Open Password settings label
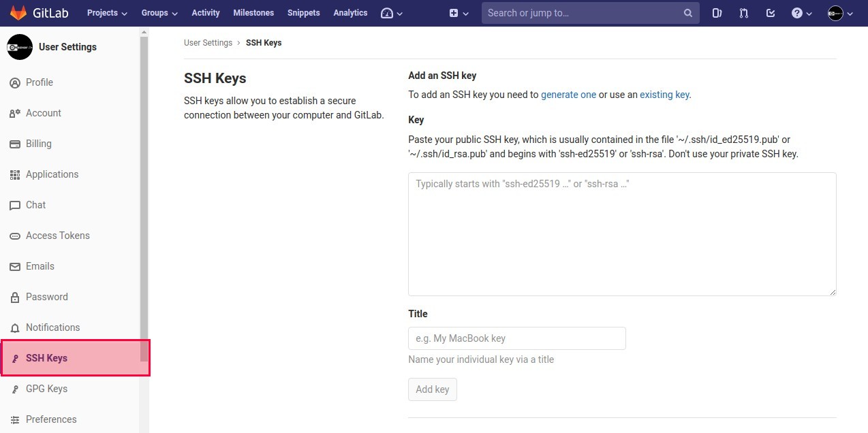 [x=47, y=297]
